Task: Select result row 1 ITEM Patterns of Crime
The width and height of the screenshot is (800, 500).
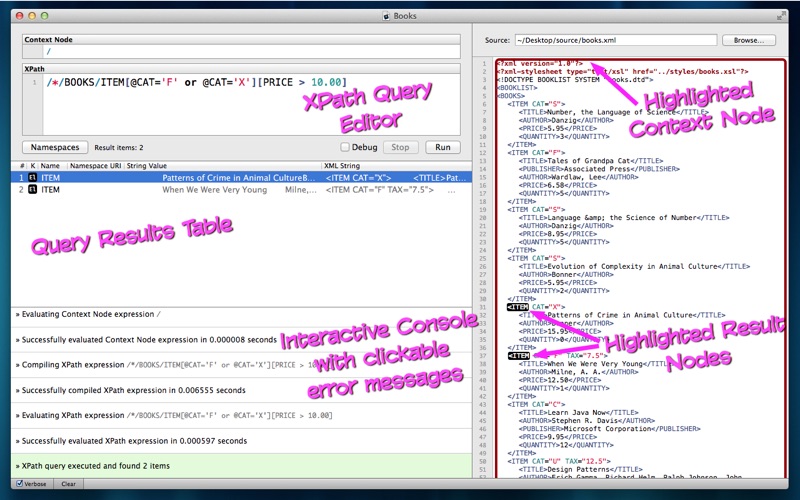Action: (241, 178)
